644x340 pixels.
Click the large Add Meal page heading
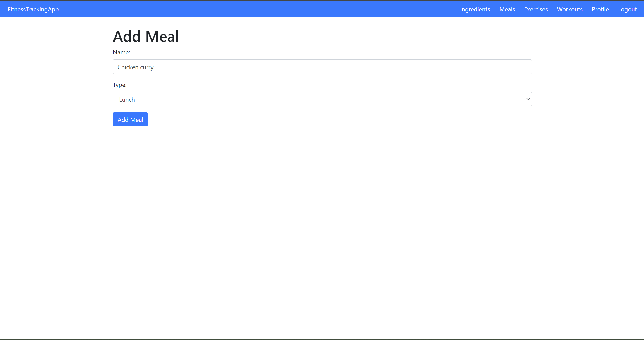tap(146, 36)
